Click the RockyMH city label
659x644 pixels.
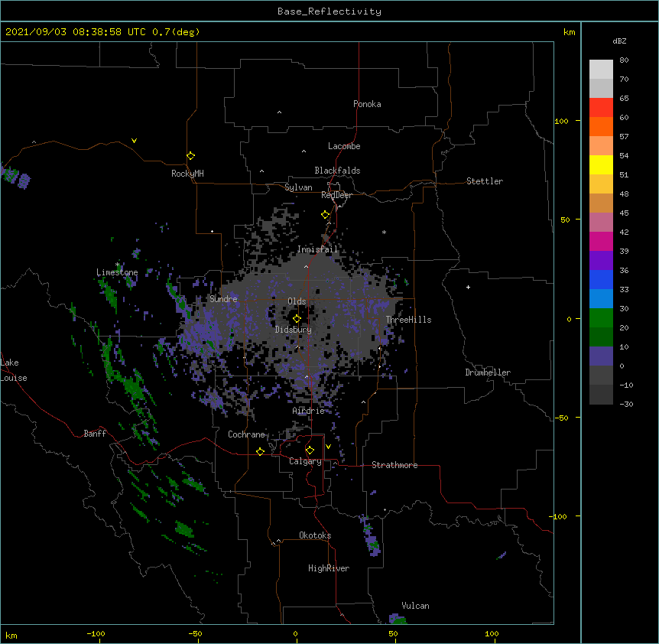[187, 174]
